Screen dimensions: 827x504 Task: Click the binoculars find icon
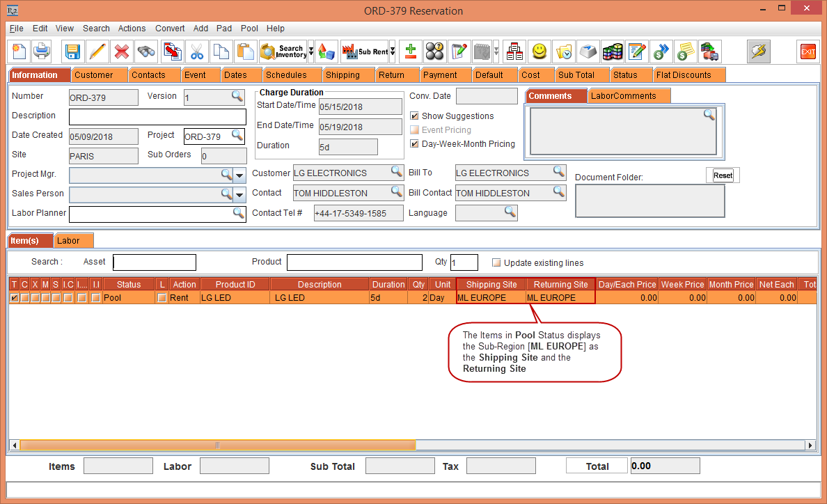pyautogui.click(x=146, y=52)
